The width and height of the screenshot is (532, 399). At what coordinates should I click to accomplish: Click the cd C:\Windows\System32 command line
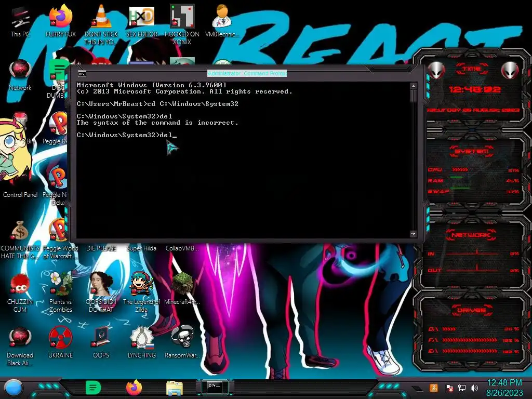pyautogui.click(x=157, y=104)
